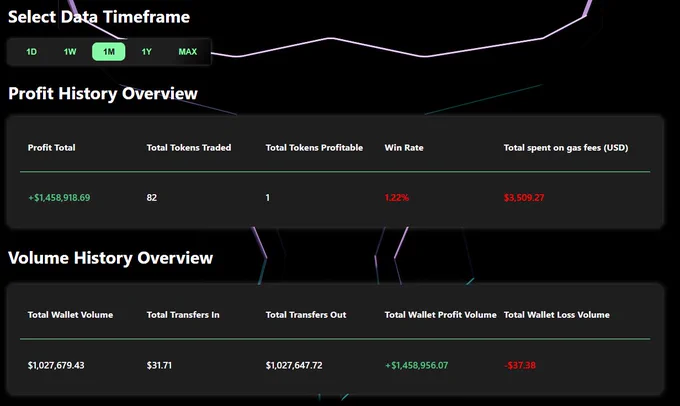Click the Total Transfers Out value $1,027,647.72
The width and height of the screenshot is (680, 406).
[294, 365]
